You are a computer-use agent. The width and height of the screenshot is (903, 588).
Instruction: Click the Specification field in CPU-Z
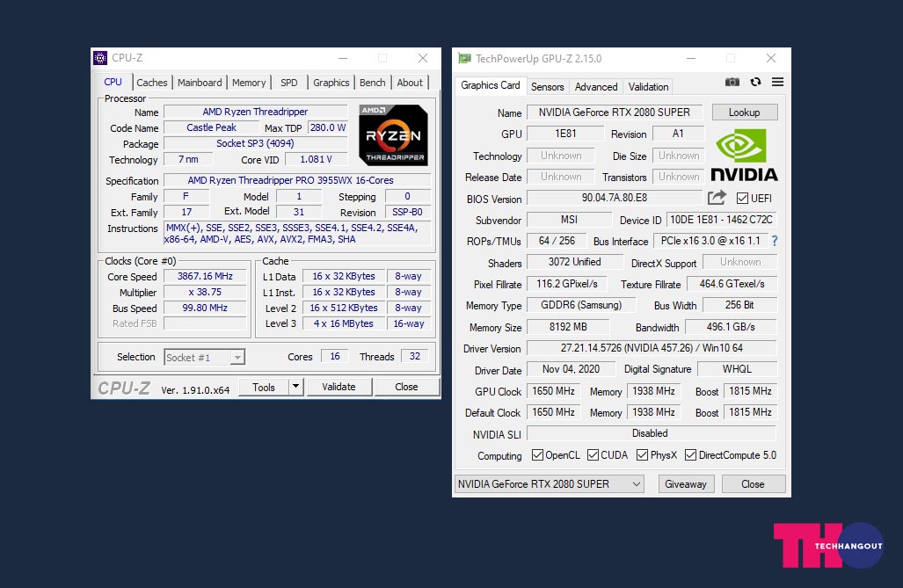tap(297, 180)
